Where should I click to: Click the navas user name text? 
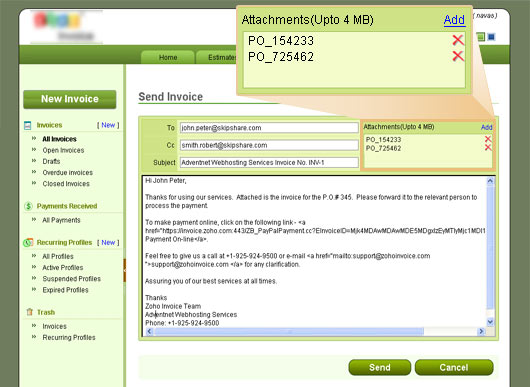click(485, 16)
